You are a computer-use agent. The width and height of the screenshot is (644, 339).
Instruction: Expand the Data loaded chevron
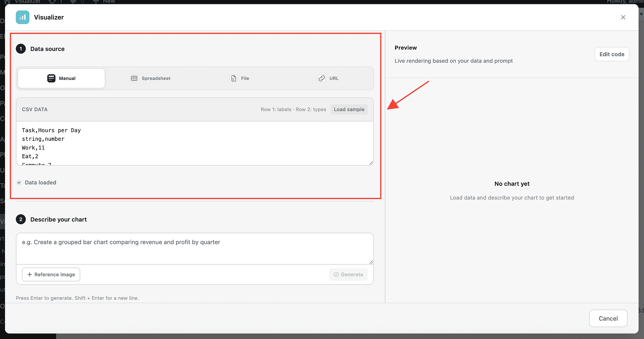pyautogui.click(x=19, y=183)
